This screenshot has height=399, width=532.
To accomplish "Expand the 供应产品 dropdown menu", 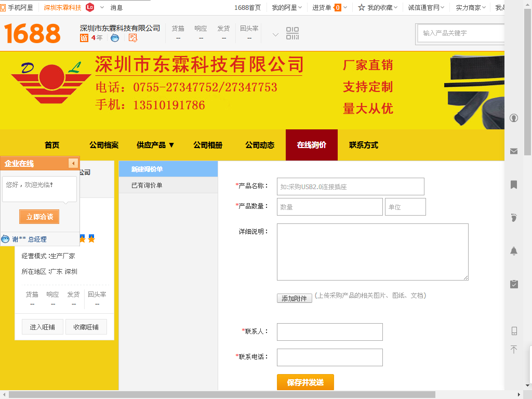I will (x=155, y=145).
